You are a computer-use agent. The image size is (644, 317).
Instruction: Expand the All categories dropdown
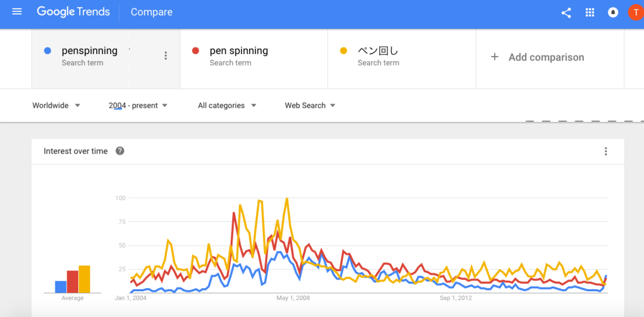[x=227, y=106]
